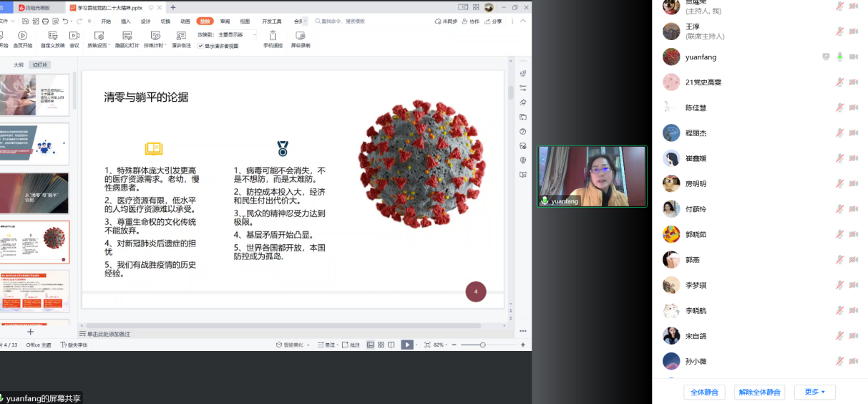
Task: Toggle yuanfang's microphone in participant list
Action: [x=839, y=57]
